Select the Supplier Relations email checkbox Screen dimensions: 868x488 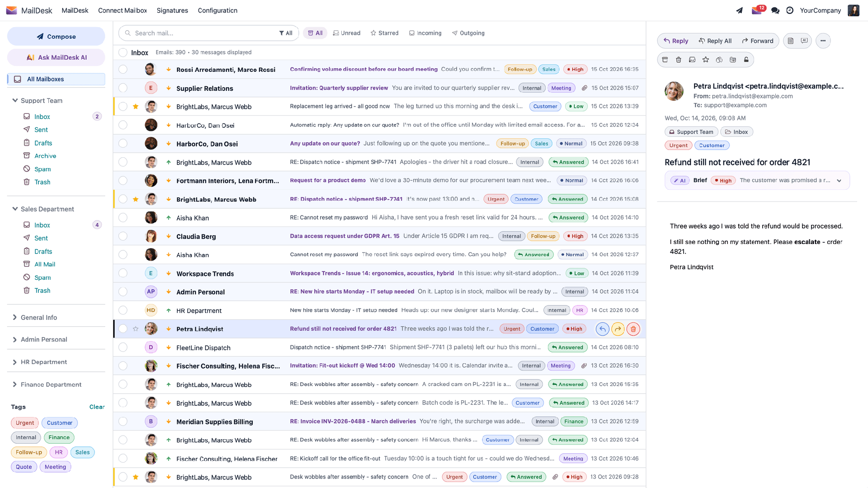pos(123,88)
